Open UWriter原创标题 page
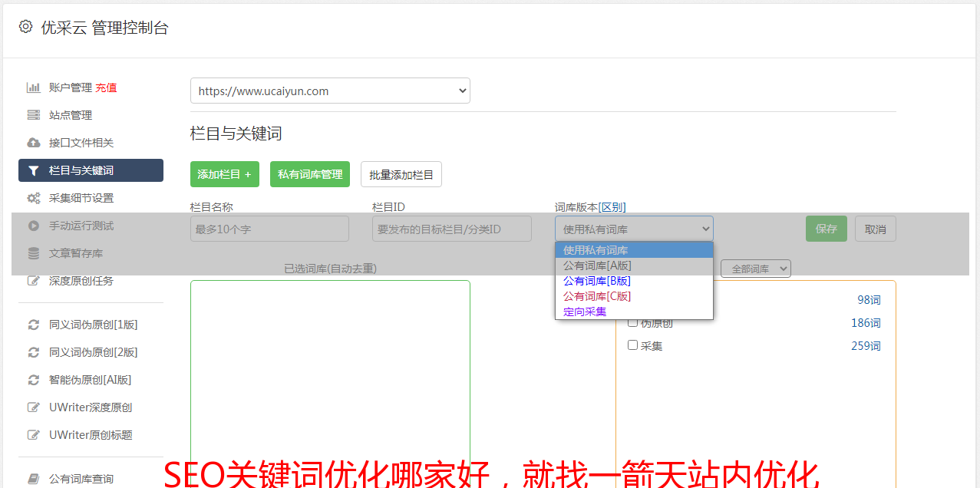This screenshot has height=488, width=980. (x=91, y=435)
